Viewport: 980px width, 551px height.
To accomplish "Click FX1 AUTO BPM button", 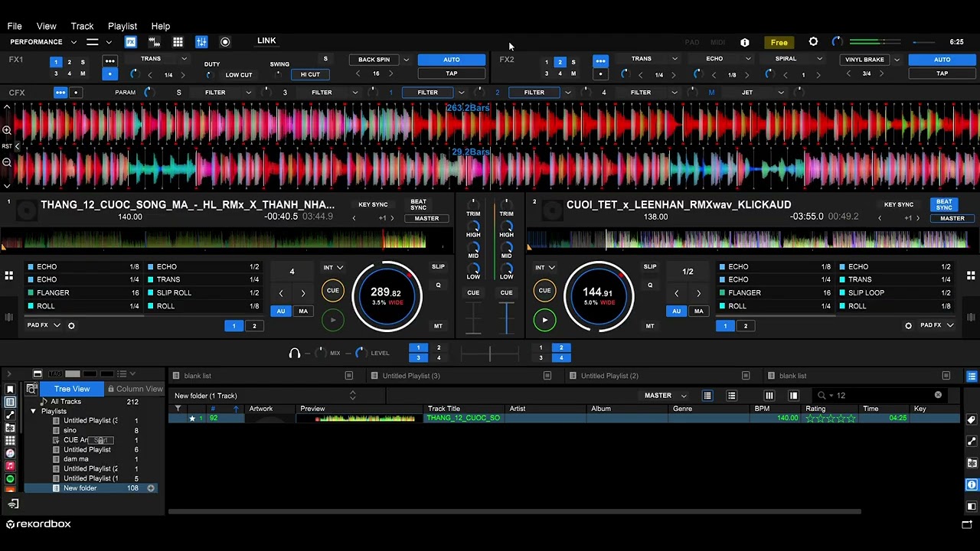I will 452,60.
